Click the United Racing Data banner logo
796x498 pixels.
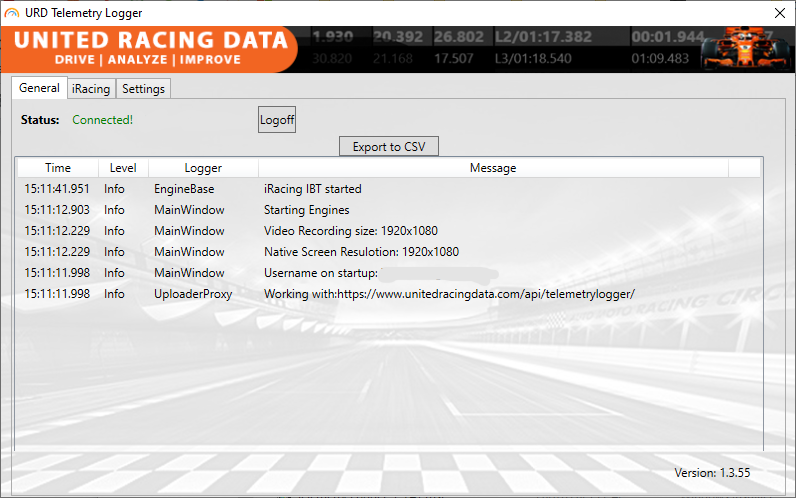150,49
